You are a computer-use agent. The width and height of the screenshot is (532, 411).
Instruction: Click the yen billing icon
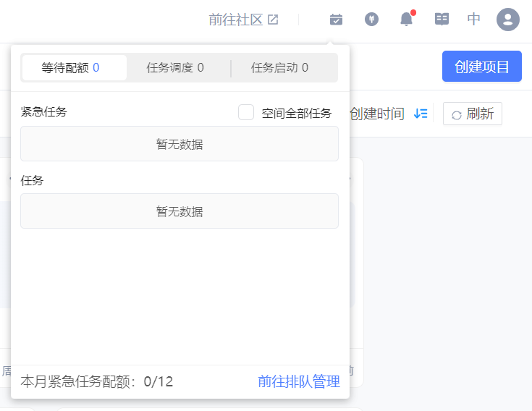[x=371, y=20]
